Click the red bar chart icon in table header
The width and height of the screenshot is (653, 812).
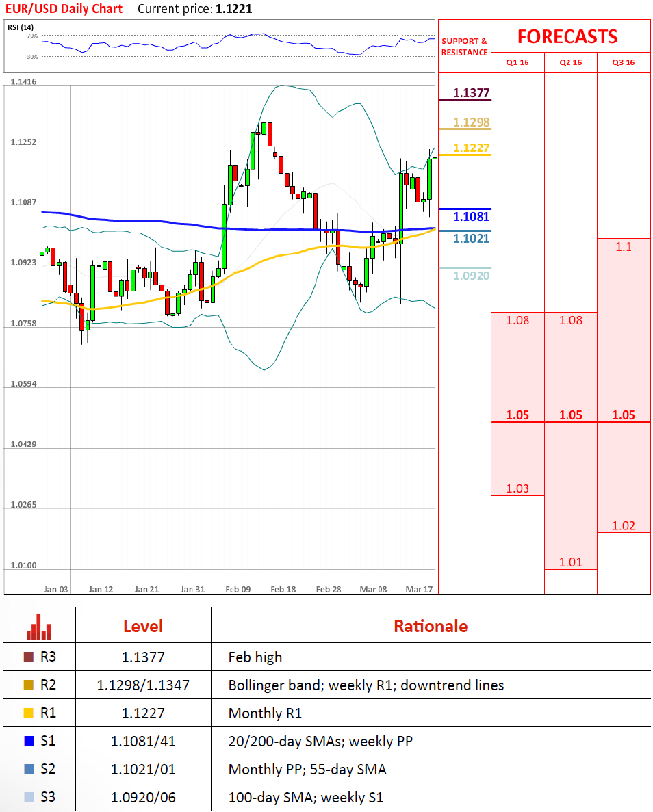tap(38, 626)
